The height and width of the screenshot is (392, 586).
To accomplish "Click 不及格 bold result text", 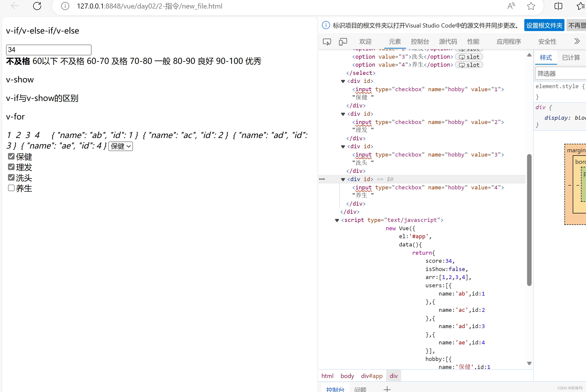I will pos(18,61).
